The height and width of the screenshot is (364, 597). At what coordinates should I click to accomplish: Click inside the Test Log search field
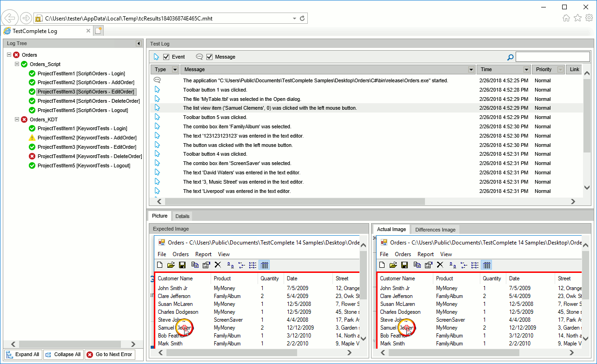click(553, 57)
